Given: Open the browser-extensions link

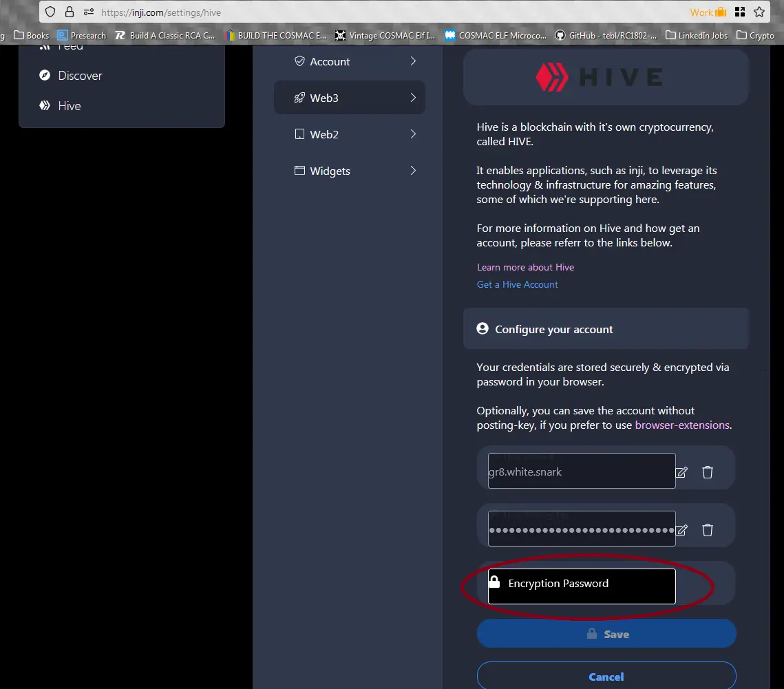Looking at the screenshot, I should pyautogui.click(x=682, y=425).
